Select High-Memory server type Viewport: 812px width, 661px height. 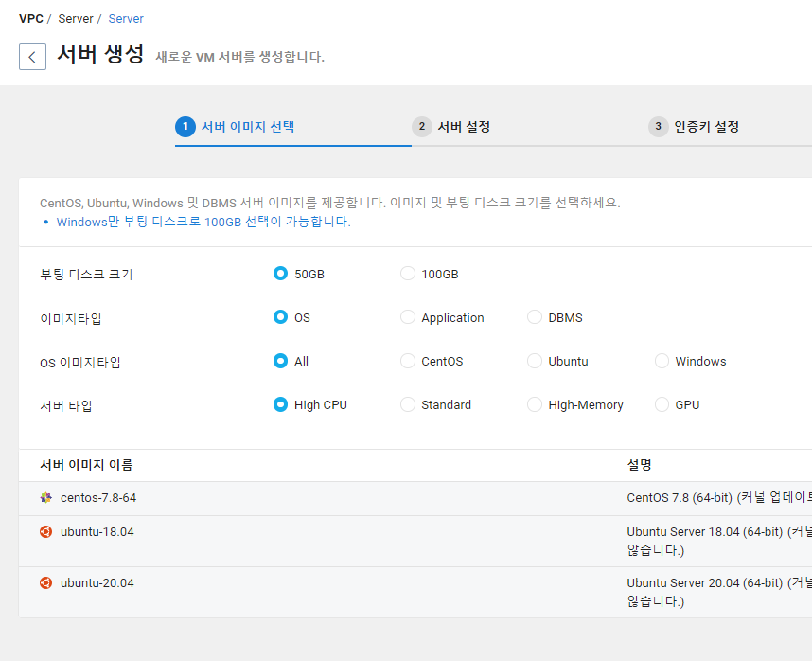point(535,404)
